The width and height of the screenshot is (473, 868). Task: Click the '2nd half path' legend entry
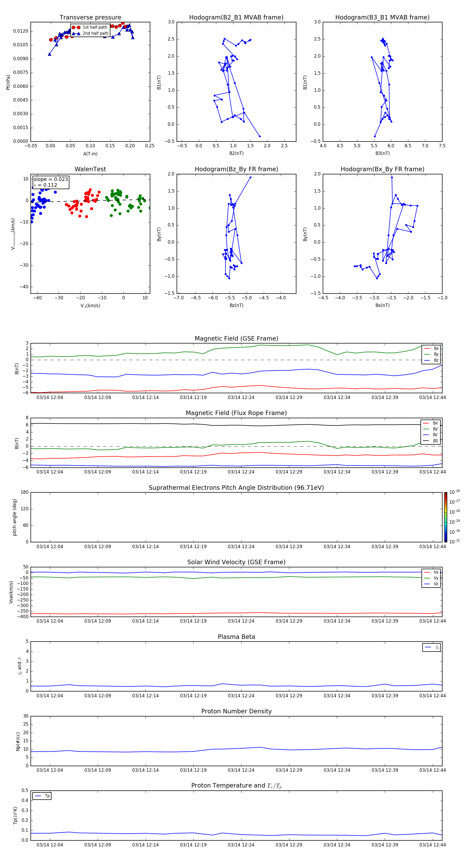90,33
